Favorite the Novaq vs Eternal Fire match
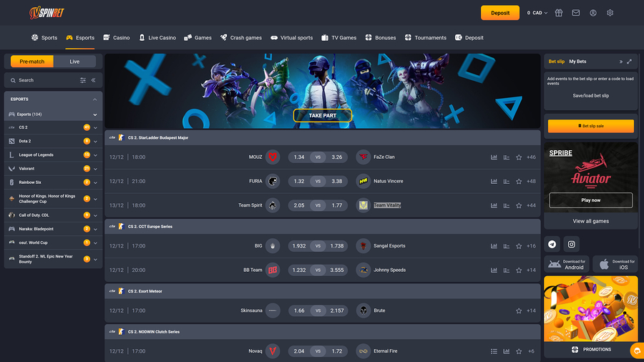 click(519, 351)
